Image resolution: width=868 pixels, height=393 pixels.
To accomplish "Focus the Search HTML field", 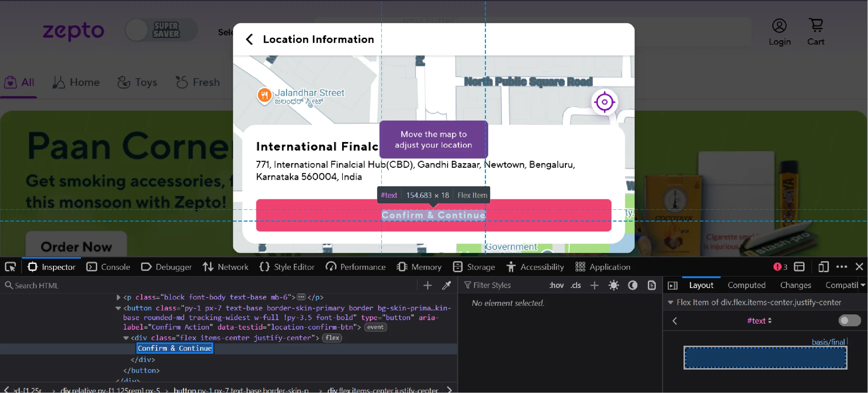I will pyautogui.click(x=209, y=285).
